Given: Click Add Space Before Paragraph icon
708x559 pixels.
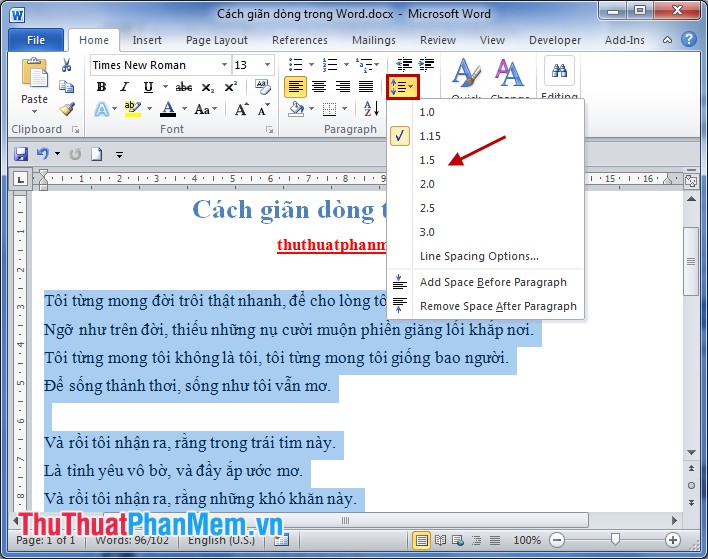Looking at the screenshot, I should pos(400,282).
